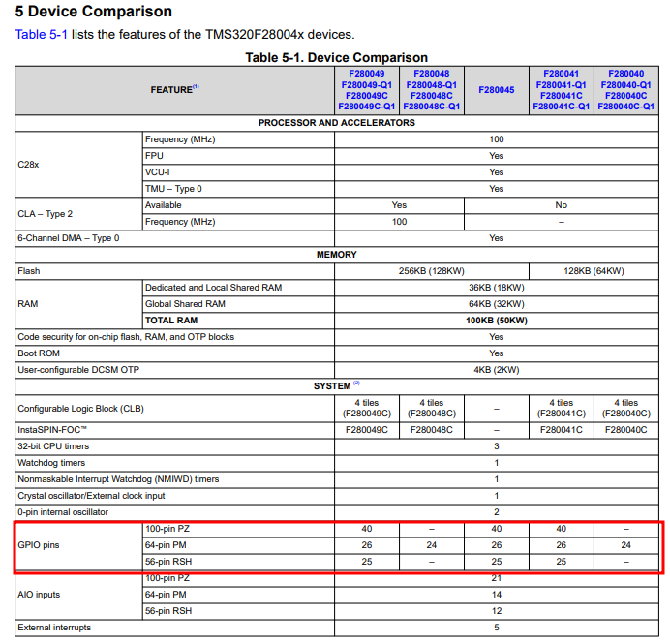Open the F280040C-Q1 header link
670x644 pixels.
pyautogui.click(x=625, y=107)
